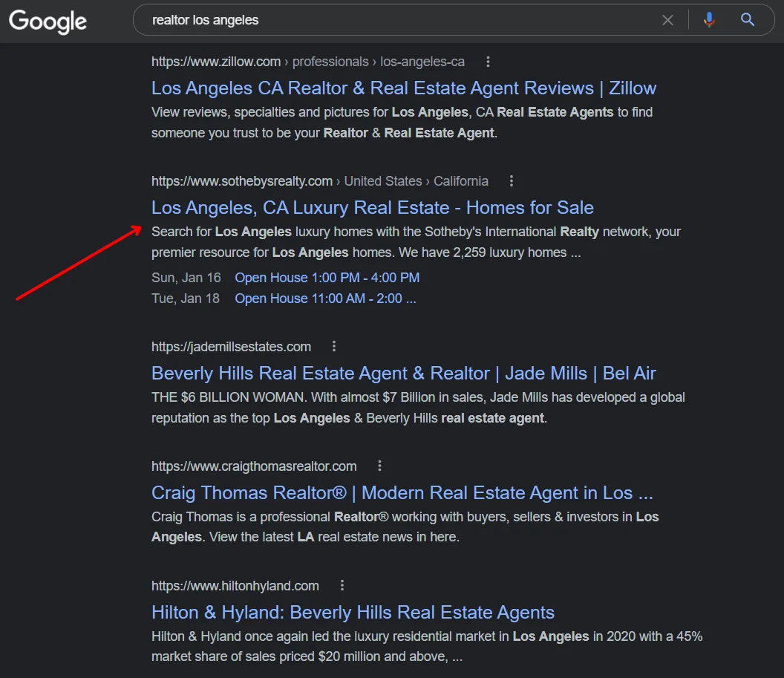This screenshot has width=784, height=678.
Task: Open the three-dot menu for jademillsestates.com
Action: click(334, 346)
